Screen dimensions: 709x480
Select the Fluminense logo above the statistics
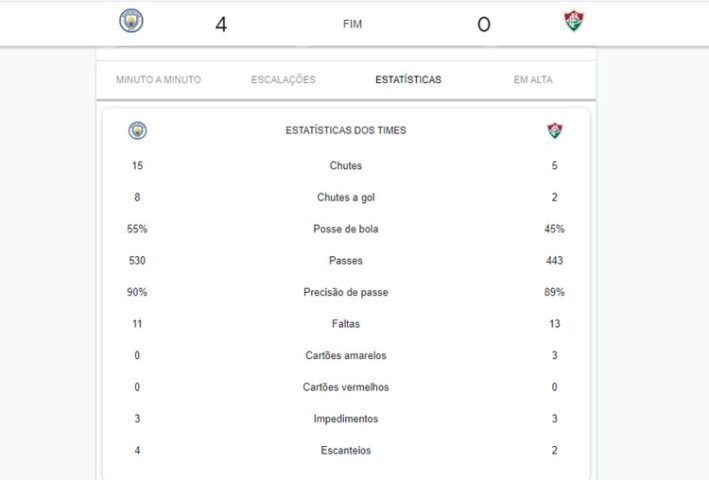[x=555, y=130]
